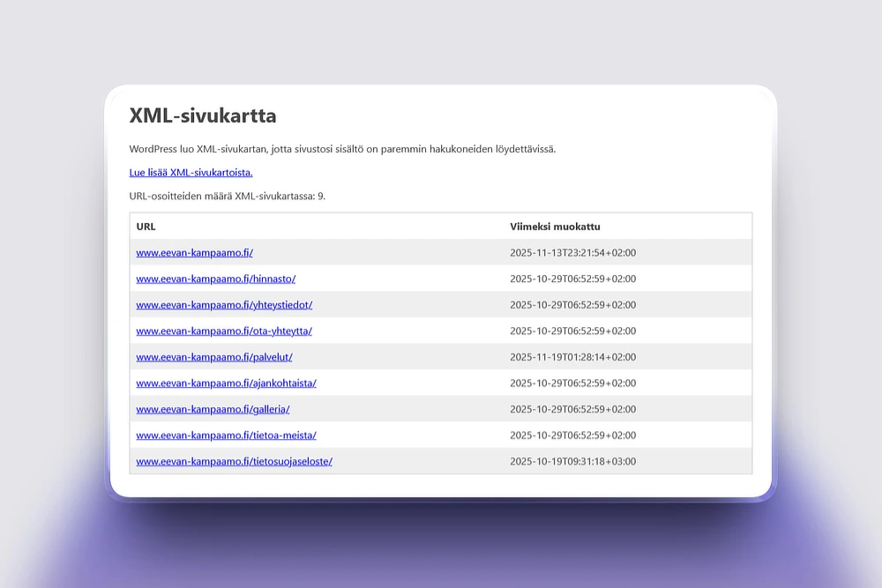This screenshot has height=588, width=882.
Task: Click the timestamp 2025-11-19T01:28:14+02:00
Action: click(573, 357)
